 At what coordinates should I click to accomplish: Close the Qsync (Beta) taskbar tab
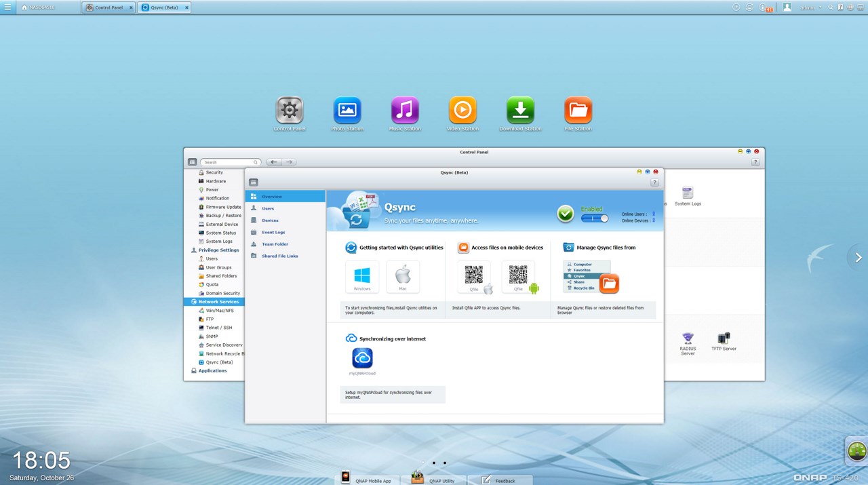(x=186, y=7)
